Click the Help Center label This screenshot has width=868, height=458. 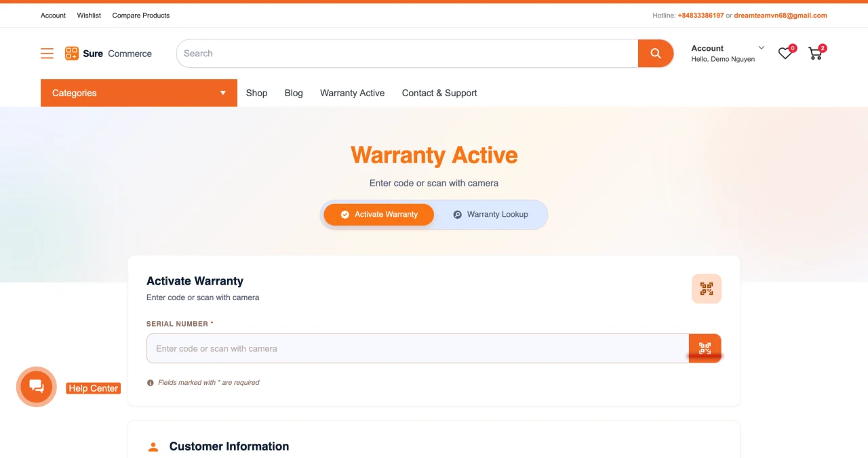[x=94, y=388]
